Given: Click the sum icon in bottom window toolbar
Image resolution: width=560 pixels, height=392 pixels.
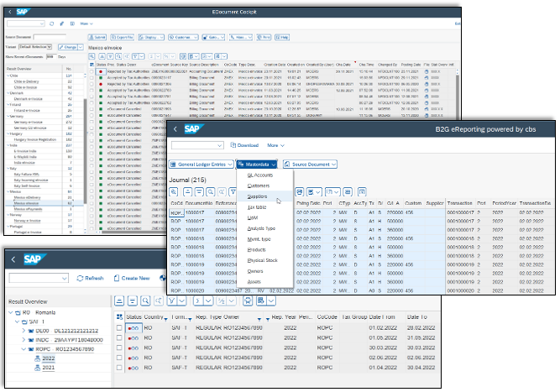Looking at the screenshot, I should (x=198, y=301).
